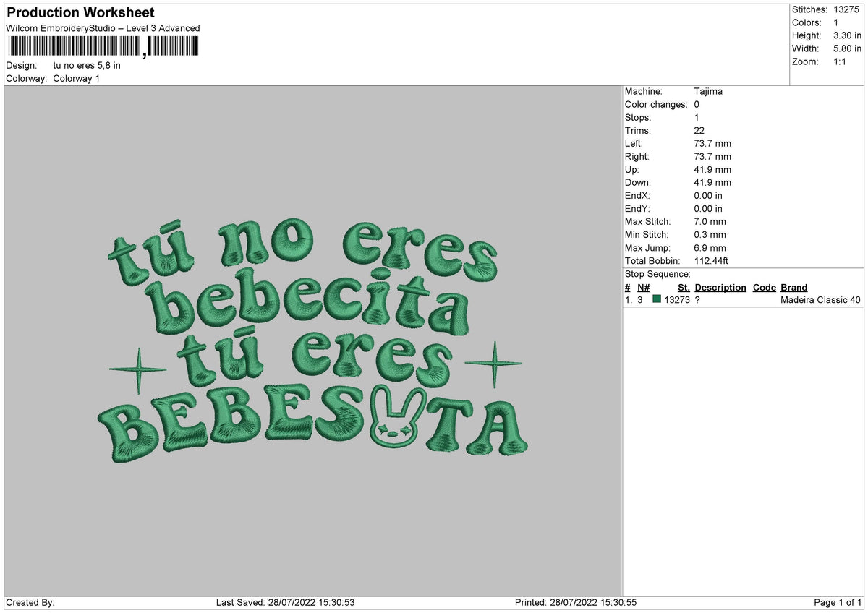
Task: Select the 'Colorway 1' value
Action: (x=77, y=78)
